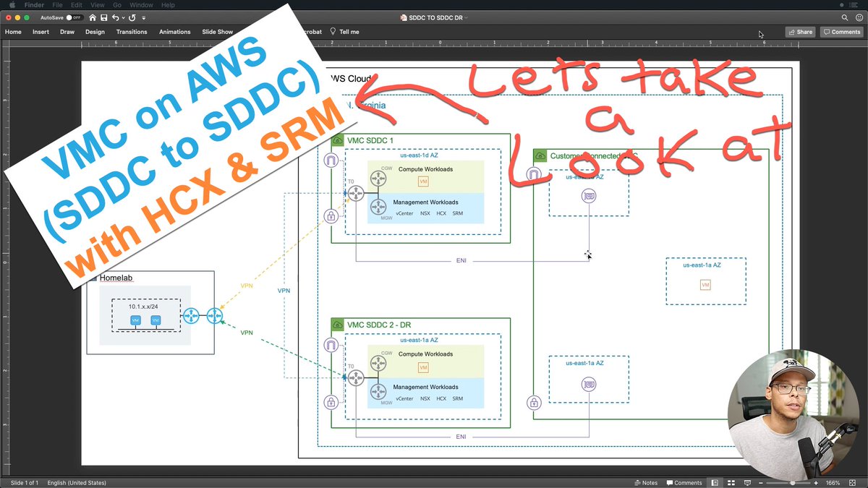Select the T0 router icon in SDDC 1
This screenshot has width=868, height=488.
coord(355,193)
